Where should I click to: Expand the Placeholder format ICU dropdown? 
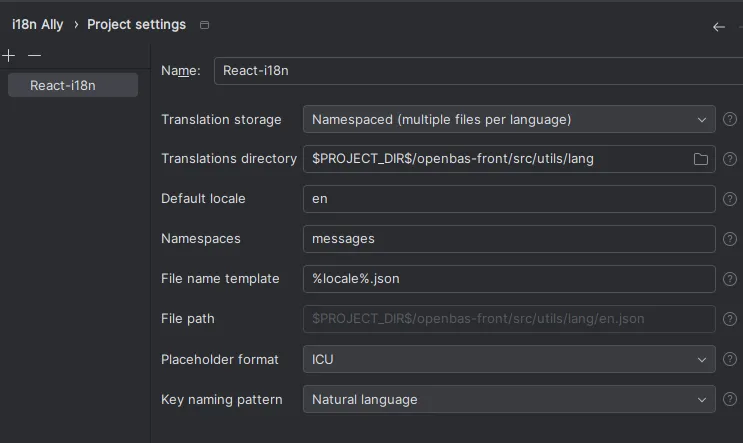[509, 359]
